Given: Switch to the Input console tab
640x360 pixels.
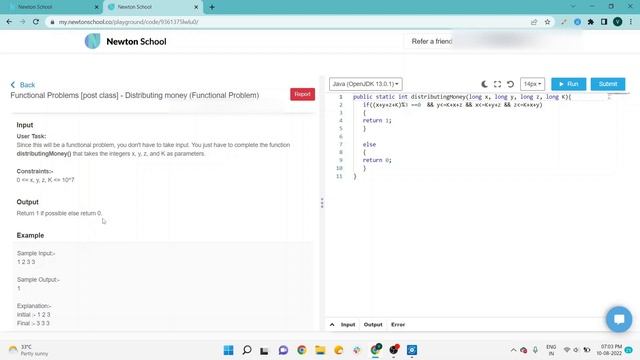Looking at the screenshot, I should coord(348,325).
